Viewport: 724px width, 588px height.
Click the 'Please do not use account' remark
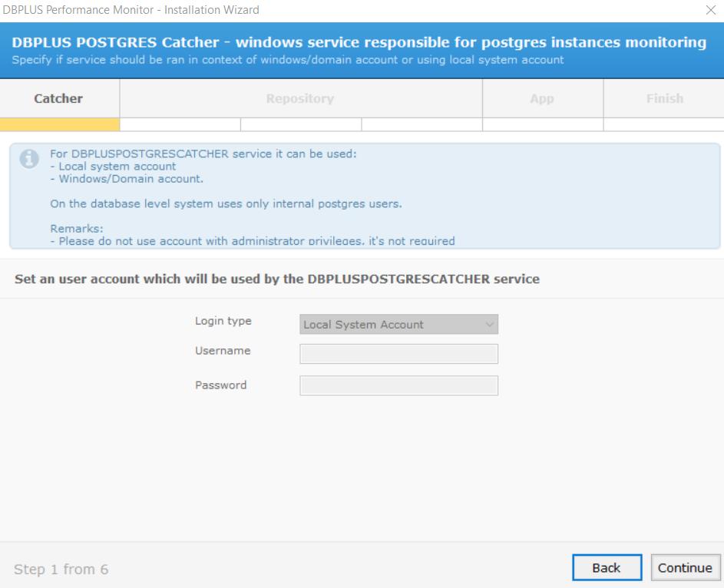(253, 240)
